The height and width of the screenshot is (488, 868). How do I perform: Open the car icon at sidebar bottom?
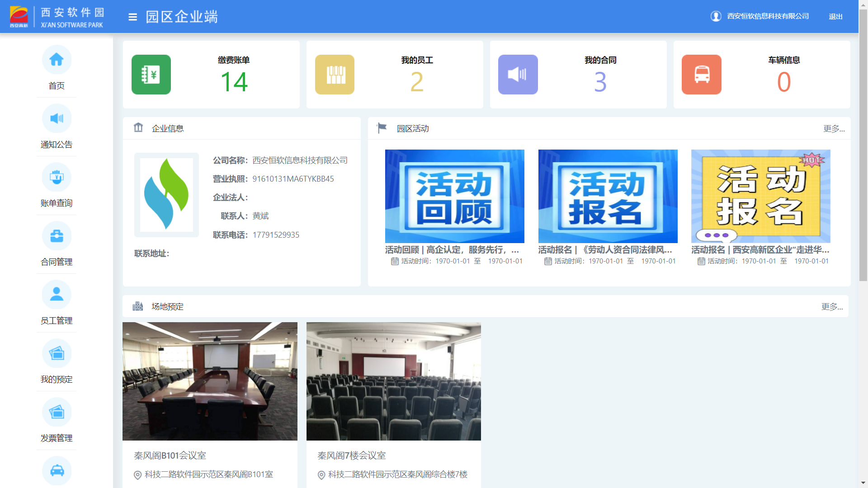[x=57, y=471]
